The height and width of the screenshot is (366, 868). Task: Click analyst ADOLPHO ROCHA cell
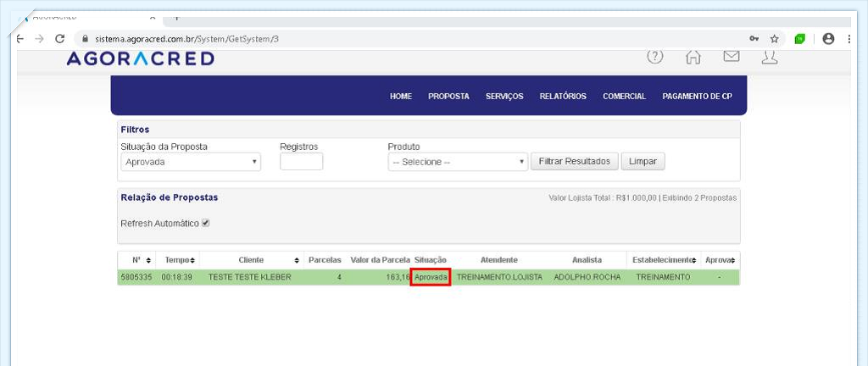click(x=587, y=277)
